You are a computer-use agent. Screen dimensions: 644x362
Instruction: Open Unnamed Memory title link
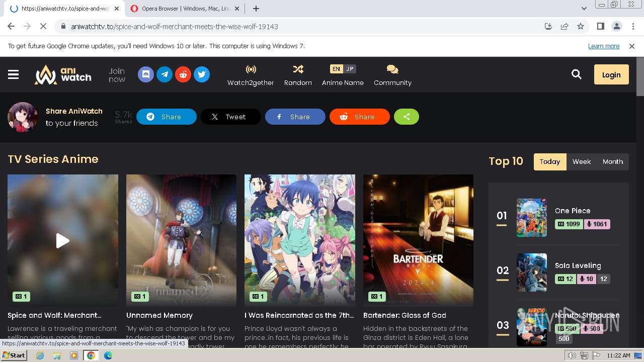coord(159,315)
